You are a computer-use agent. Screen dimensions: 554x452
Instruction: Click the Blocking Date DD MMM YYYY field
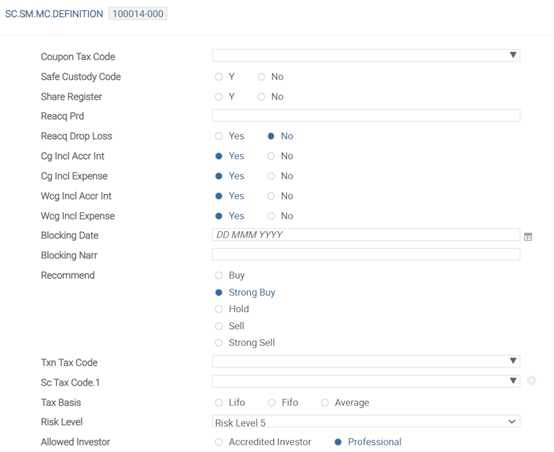(366, 235)
